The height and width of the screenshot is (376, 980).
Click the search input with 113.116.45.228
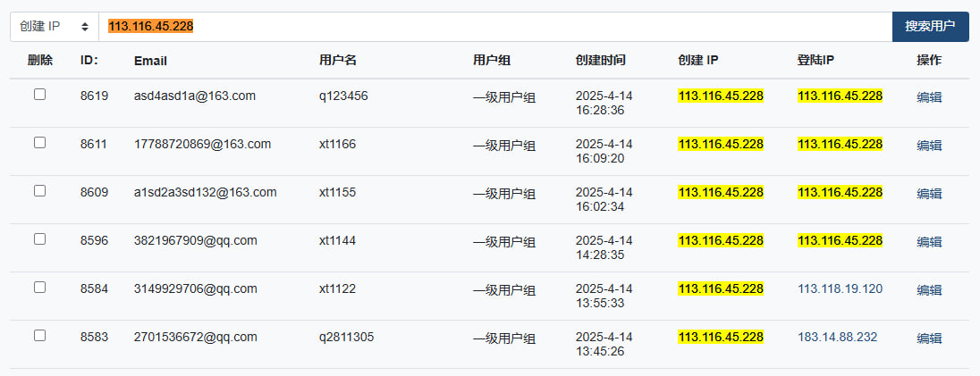(495, 26)
